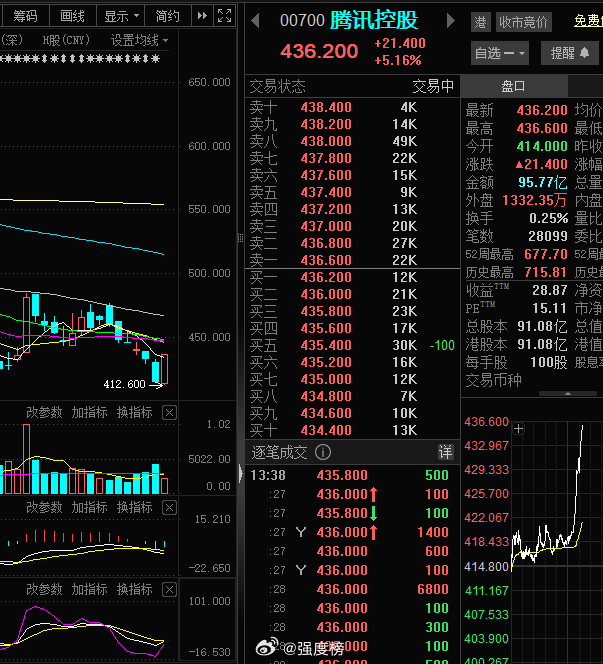Open the 自选一 watchlist dropdown
The height and width of the screenshot is (664, 603).
click(500, 53)
